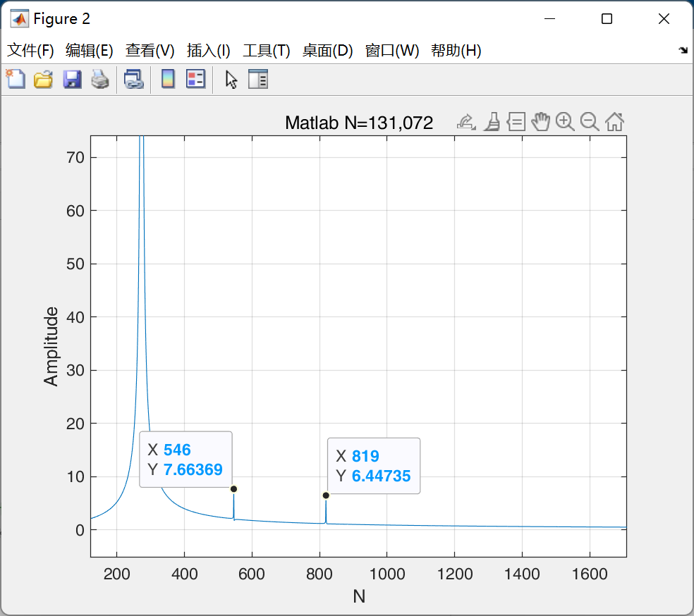Click the data point marker at X 546

(x=233, y=488)
